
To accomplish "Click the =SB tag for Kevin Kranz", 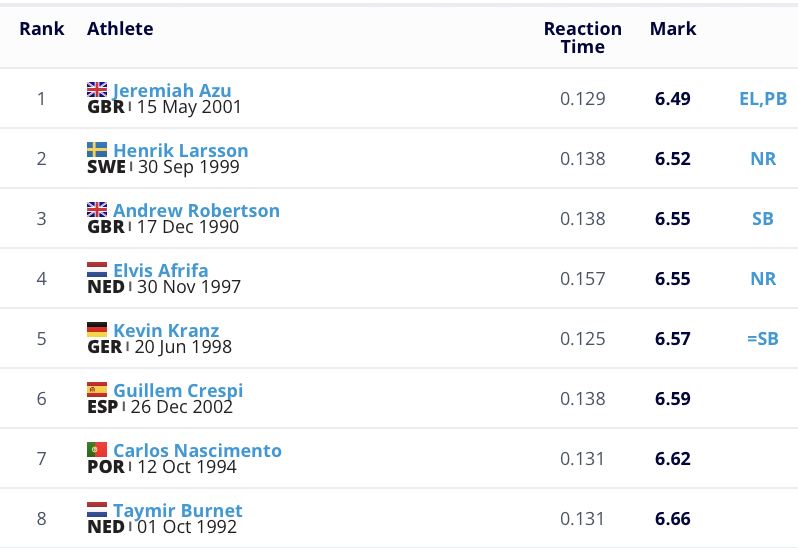I will click(x=763, y=339).
